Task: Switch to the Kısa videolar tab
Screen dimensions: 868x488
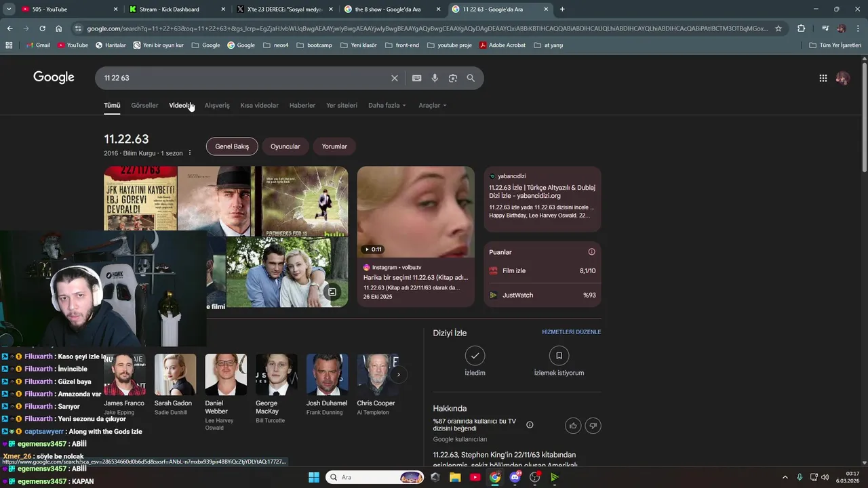Action: click(x=259, y=105)
